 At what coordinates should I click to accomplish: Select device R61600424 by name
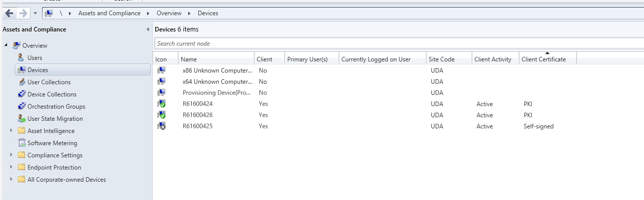tap(197, 104)
